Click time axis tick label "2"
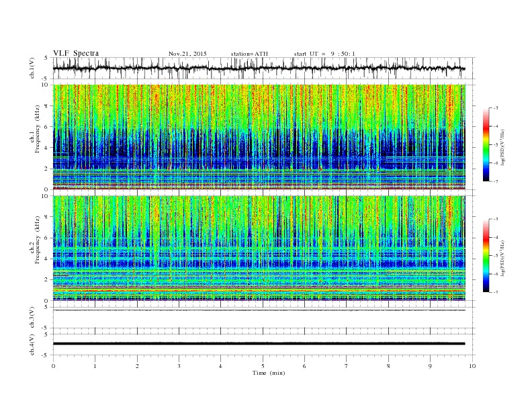532x411 pixels. [137, 366]
